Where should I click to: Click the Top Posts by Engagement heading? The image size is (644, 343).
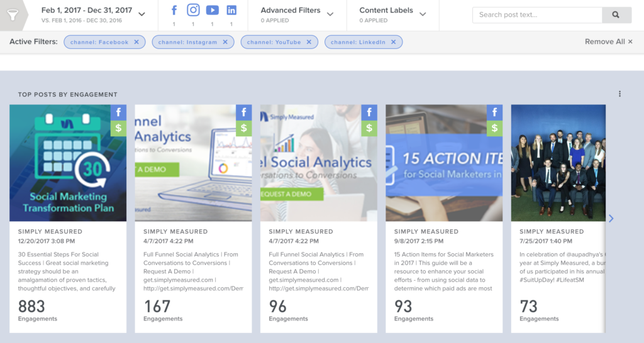tap(68, 94)
